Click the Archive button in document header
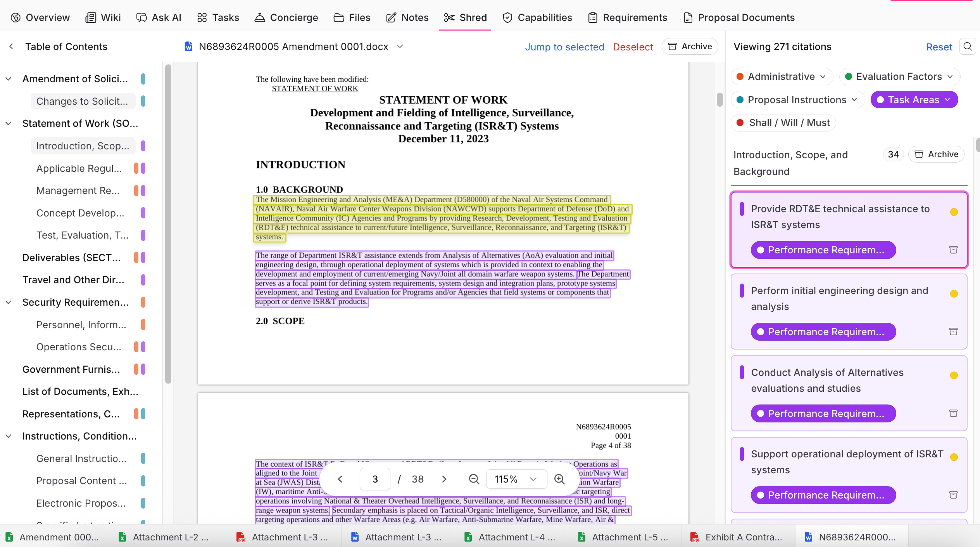 click(x=690, y=47)
